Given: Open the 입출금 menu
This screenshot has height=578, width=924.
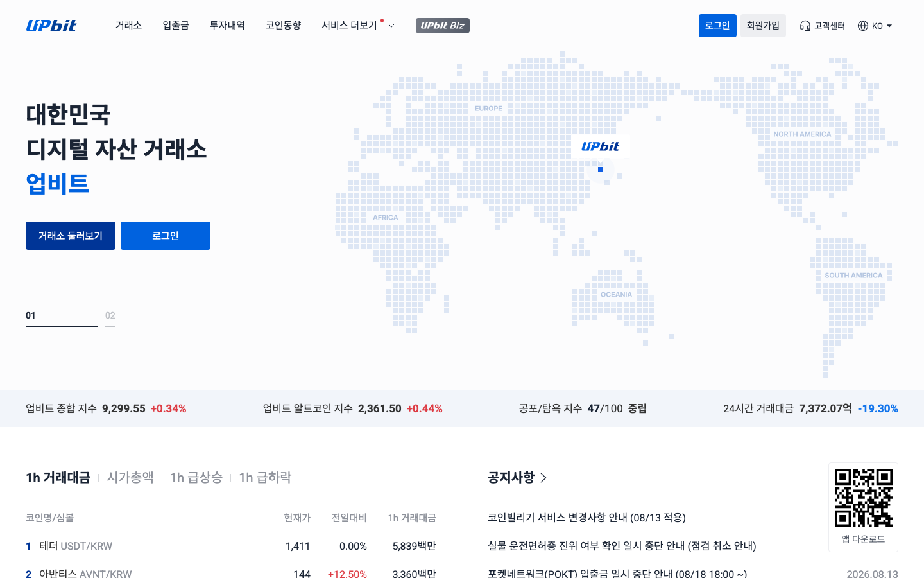Looking at the screenshot, I should click(x=176, y=26).
